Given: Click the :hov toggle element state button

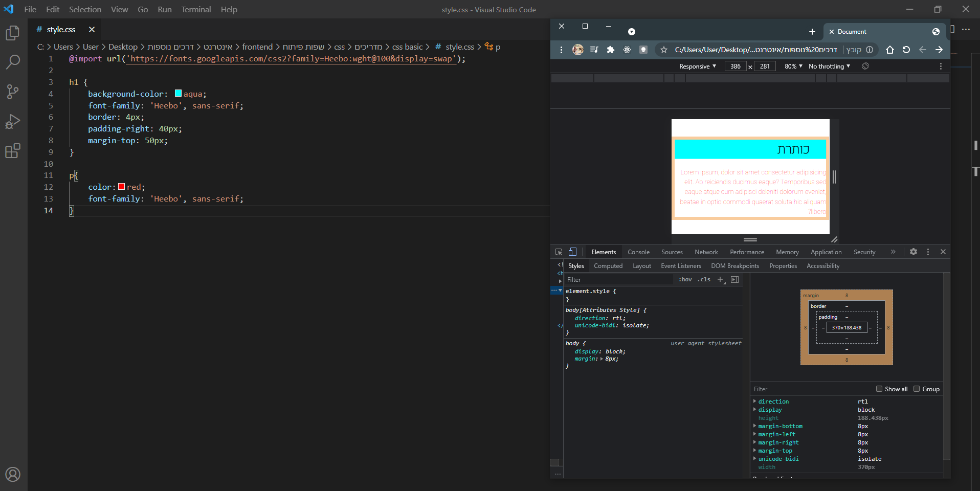Looking at the screenshot, I should [685, 279].
